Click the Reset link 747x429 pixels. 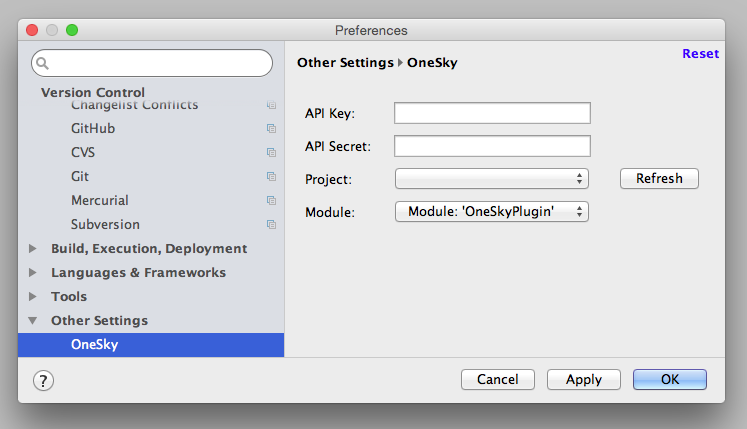(700, 53)
